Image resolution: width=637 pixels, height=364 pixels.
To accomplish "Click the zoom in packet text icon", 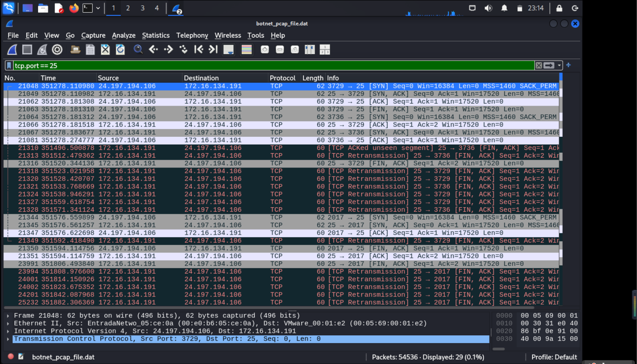I will pyautogui.click(x=265, y=50).
